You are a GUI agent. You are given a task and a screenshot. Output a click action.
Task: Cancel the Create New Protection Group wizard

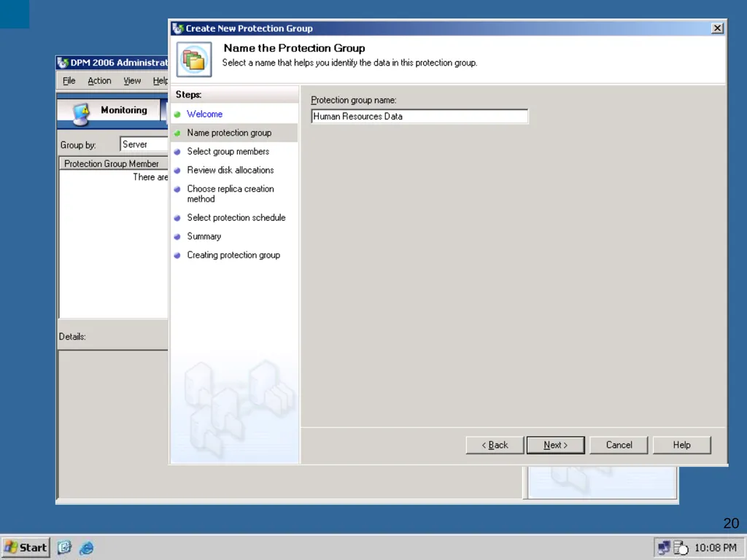619,445
